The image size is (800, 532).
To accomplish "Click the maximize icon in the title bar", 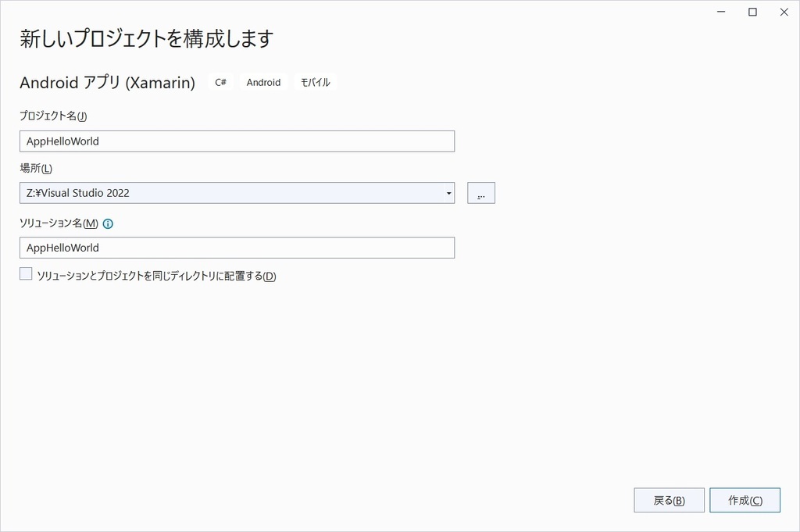I will click(752, 12).
